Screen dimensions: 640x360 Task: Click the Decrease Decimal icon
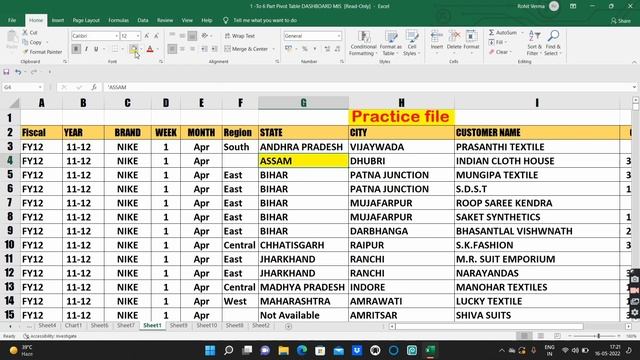(x=337, y=49)
